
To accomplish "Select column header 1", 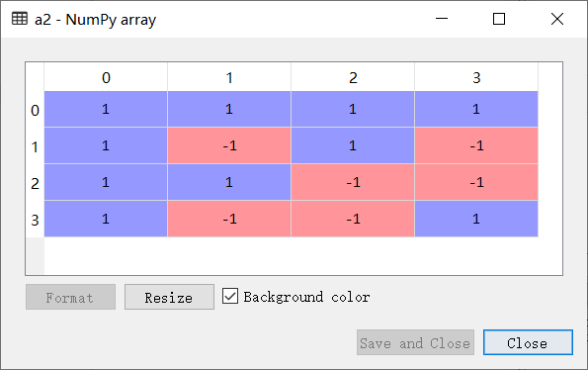I will pos(229,77).
